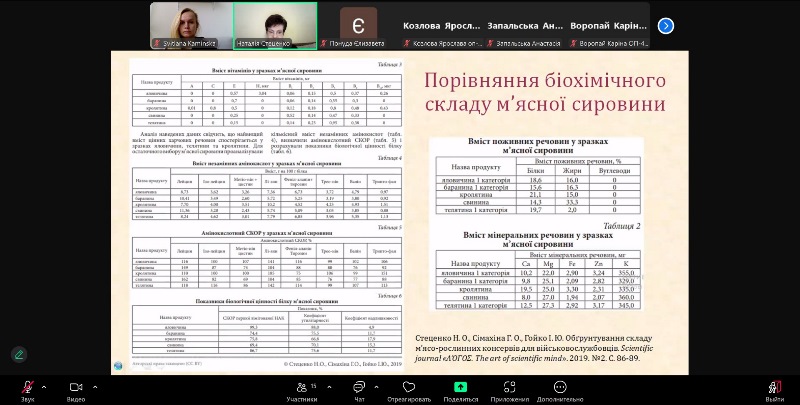Unmute microphone with the Звук button
This screenshot has width=800, height=405.
pos(28,391)
